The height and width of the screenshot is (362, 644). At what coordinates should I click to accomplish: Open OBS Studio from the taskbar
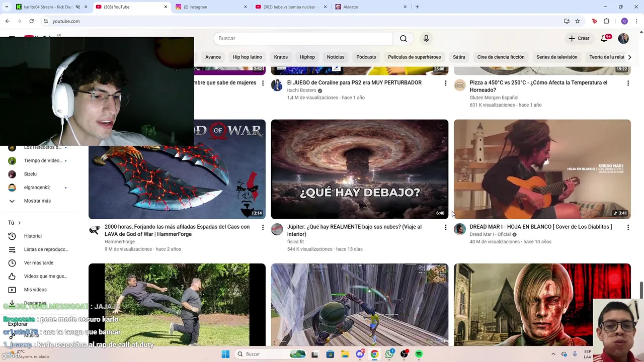(x=404, y=354)
